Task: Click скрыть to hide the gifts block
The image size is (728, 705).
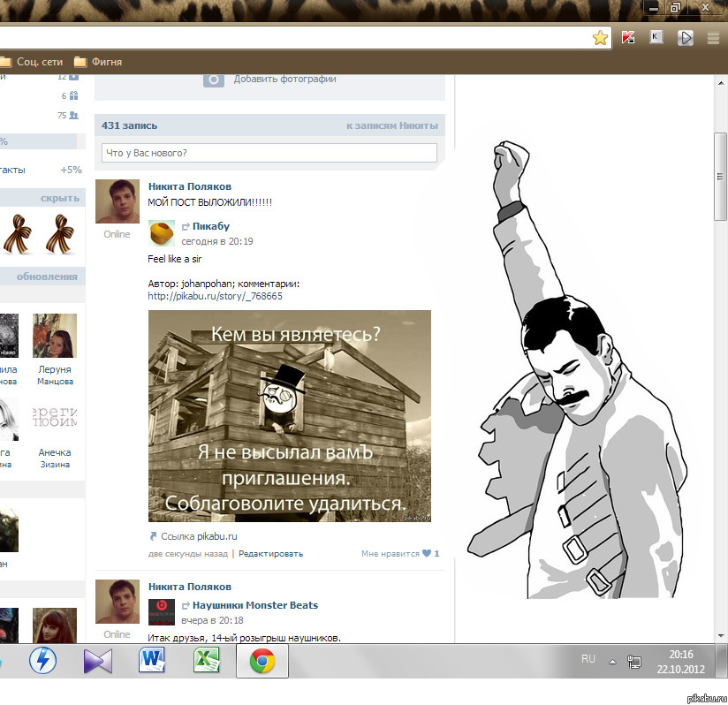Action: click(59, 198)
